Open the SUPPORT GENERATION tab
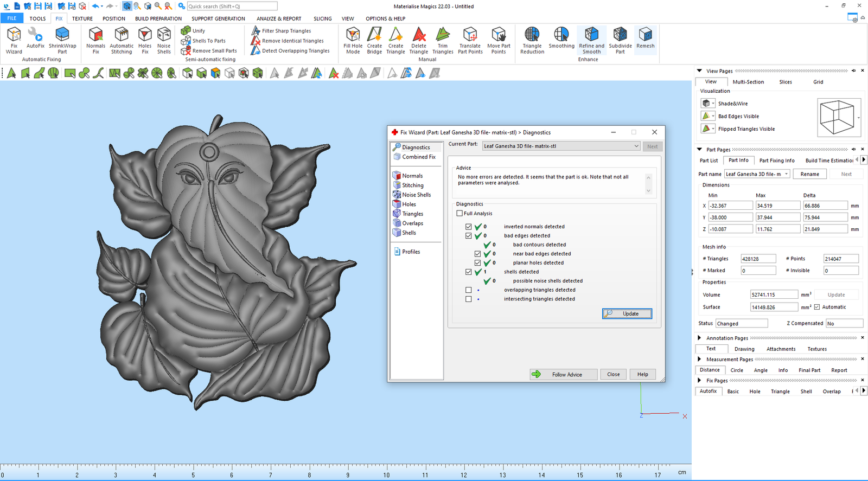868x481 pixels. pos(218,18)
